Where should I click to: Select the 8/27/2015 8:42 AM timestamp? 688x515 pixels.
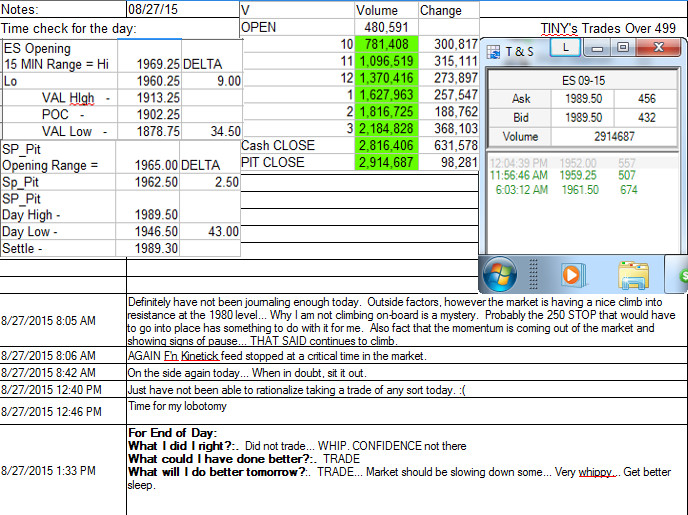[x=48, y=373]
